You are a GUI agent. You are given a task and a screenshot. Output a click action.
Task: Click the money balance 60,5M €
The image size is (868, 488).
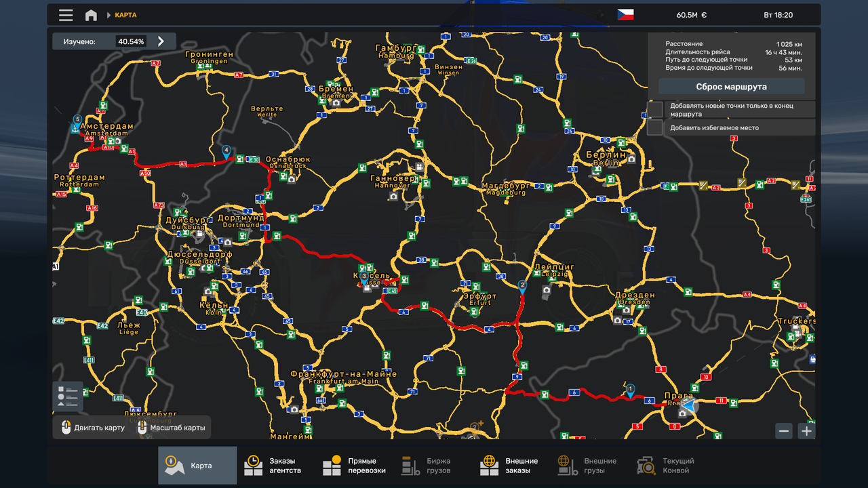pyautogui.click(x=692, y=15)
